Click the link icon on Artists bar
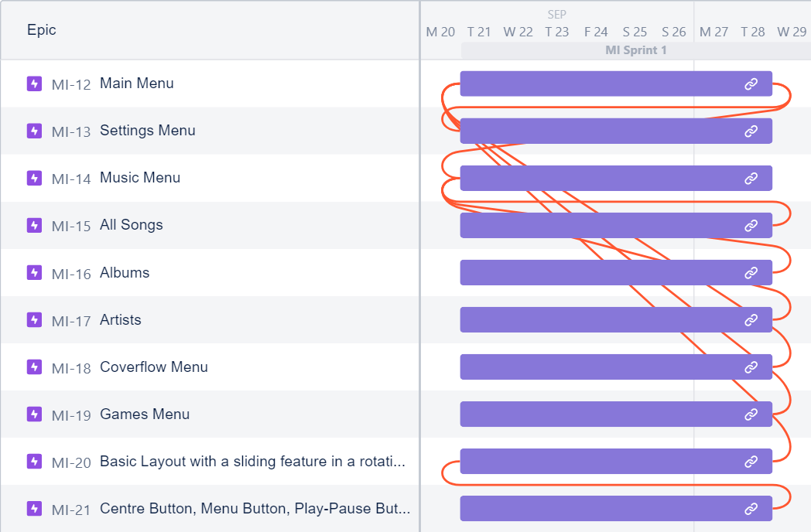Image resolution: width=811 pixels, height=532 pixels. [751, 320]
